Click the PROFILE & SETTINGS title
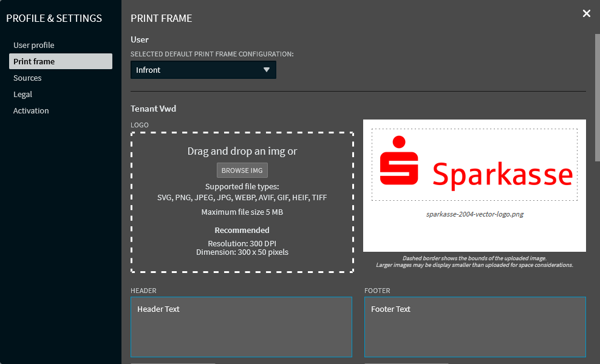The height and width of the screenshot is (364, 600). (54, 18)
